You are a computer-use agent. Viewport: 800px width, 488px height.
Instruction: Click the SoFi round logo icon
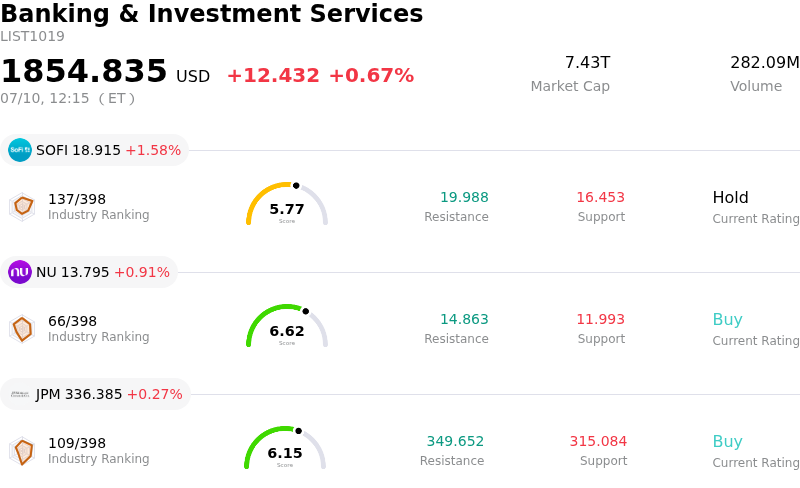(20, 150)
